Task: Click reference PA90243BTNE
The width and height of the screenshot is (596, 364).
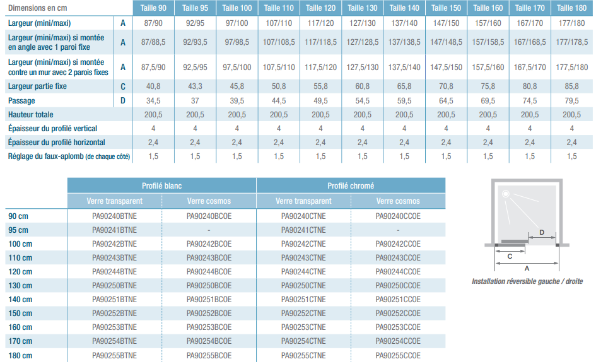Action: coord(114,258)
